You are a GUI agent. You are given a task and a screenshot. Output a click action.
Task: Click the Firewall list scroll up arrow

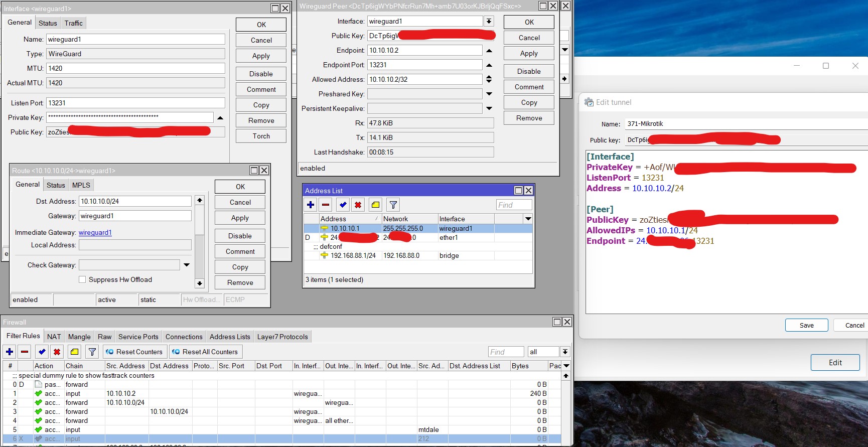click(566, 376)
